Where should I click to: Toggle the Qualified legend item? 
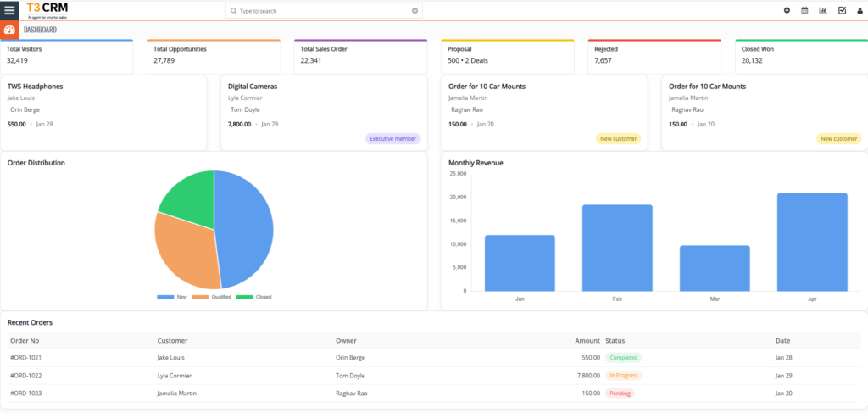pyautogui.click(x=212, y=297)
